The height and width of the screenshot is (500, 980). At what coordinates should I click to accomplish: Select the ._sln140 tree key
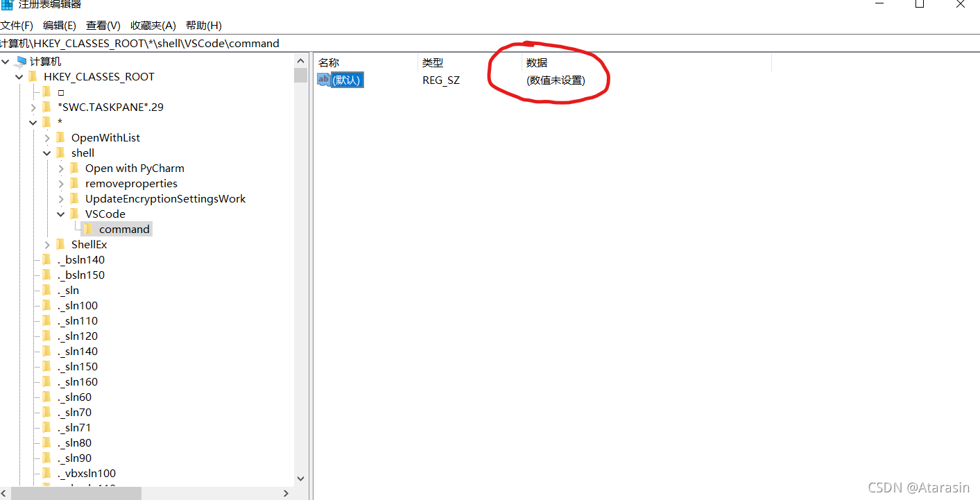tap(78, 352)
